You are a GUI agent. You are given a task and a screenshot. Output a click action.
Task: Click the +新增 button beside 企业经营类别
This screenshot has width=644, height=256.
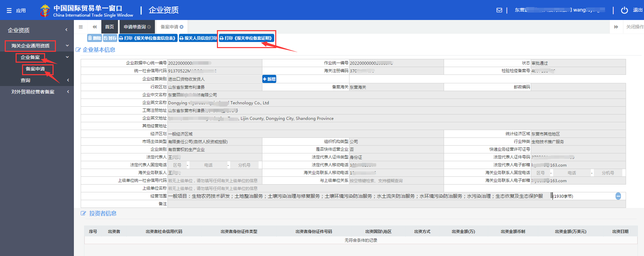click(269, 79)
